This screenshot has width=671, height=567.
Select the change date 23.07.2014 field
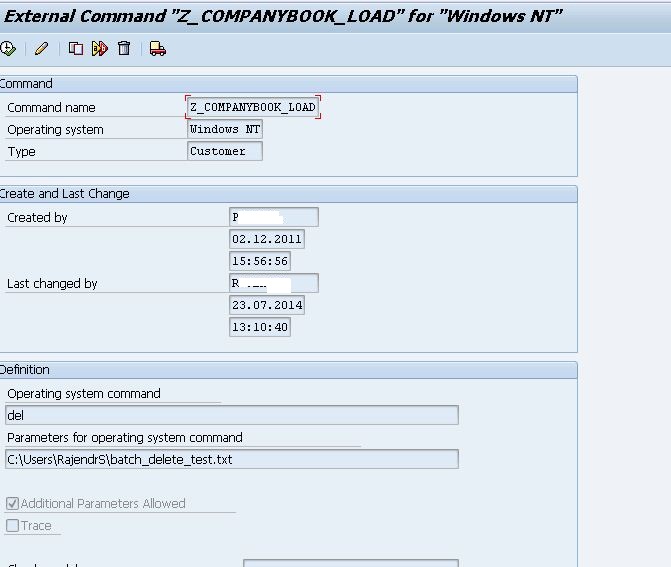(x=266, y=305)
